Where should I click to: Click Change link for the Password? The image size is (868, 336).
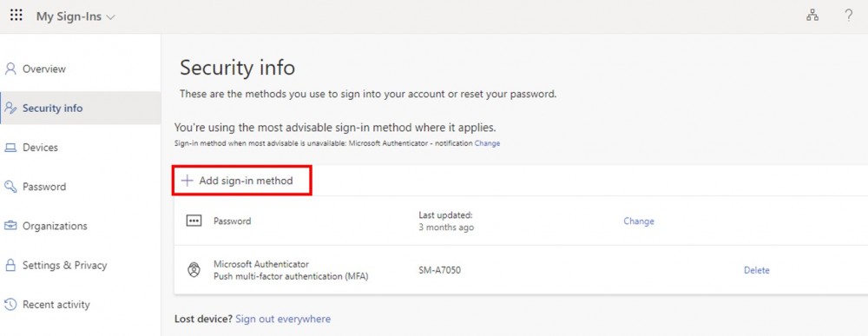tap(638, 221)
